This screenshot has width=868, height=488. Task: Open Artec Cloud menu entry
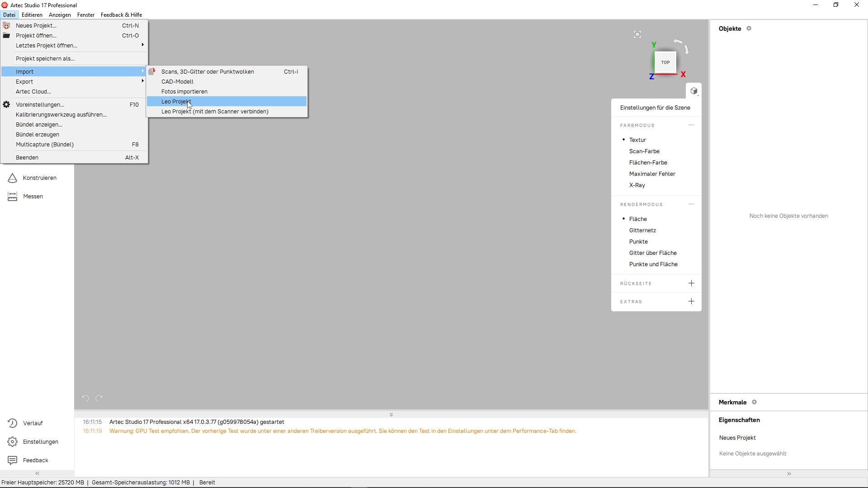click(75, 92)
